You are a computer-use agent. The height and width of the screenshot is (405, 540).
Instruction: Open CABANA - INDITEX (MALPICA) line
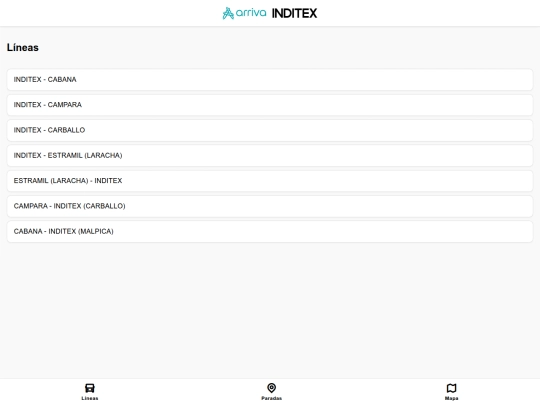tap(270, 231)
